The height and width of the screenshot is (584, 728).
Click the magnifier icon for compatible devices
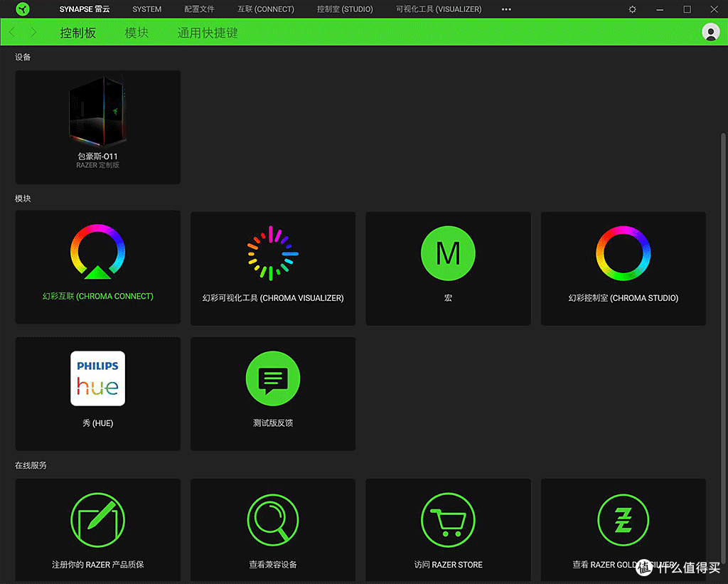pyautogui.click(x=273, y=520)
